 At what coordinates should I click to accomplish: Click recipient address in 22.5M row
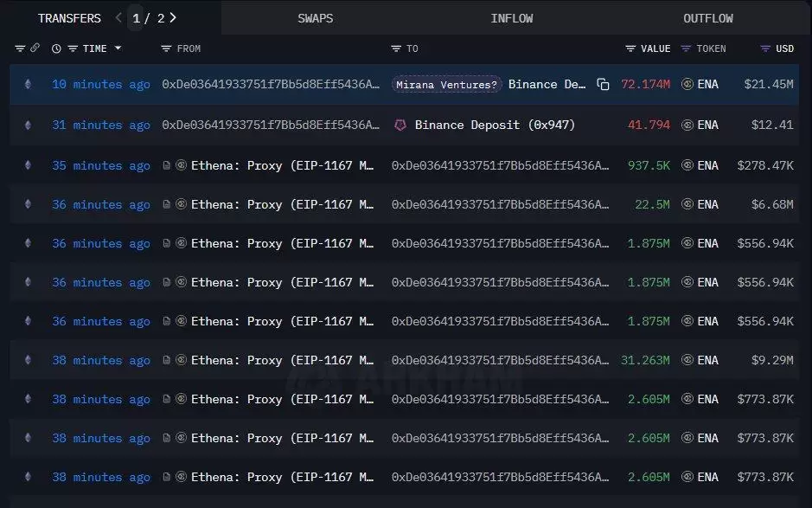500,204
